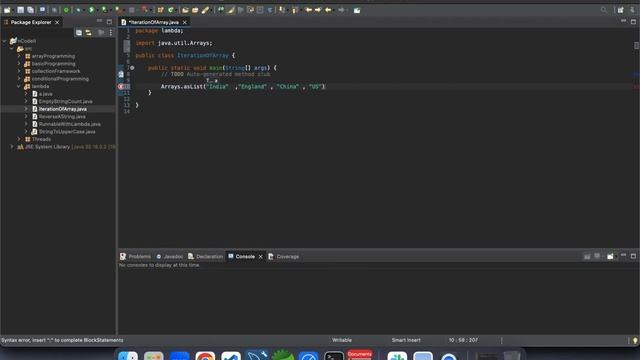Image resolution: width=640 pixels, height=360 pixels.
Task: Click the Arrays.asList code line in the editor
Action: point(243,87)
